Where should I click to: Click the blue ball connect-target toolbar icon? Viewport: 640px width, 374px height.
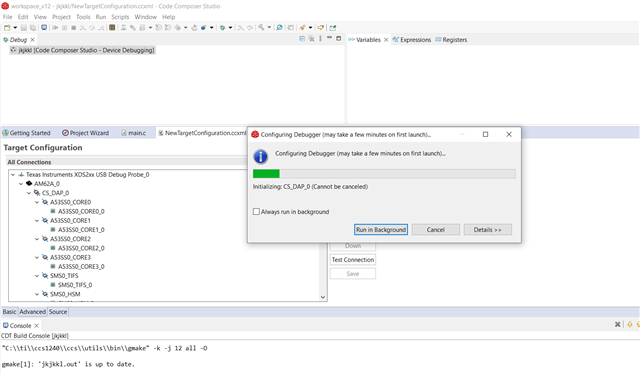[203, 28]
